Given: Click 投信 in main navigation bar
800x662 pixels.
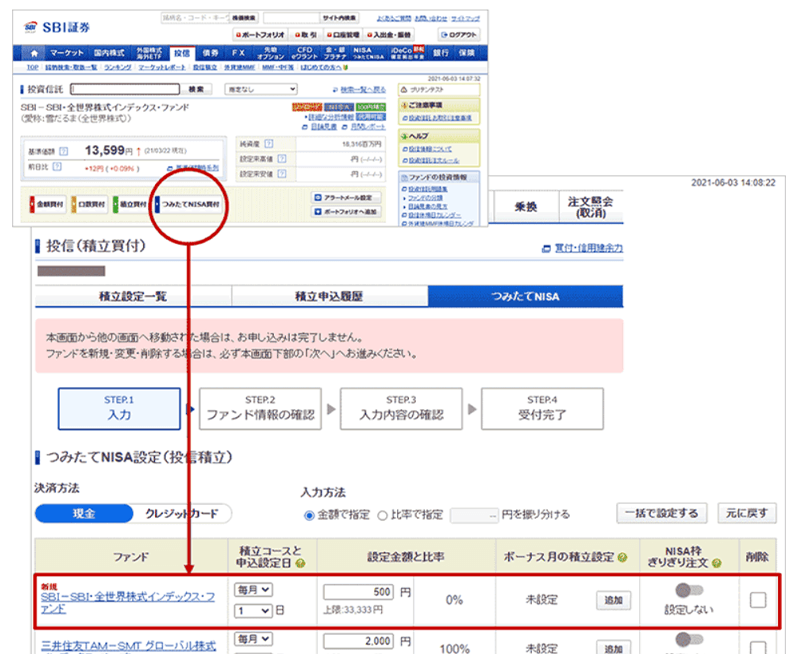Looking at the screenshot, I should [x=182, y=53].
